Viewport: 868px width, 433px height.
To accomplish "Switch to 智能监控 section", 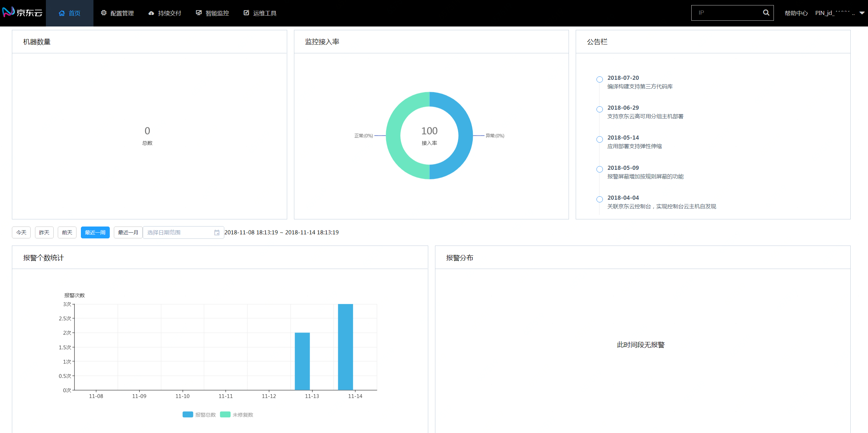I will tap(212, 13).
